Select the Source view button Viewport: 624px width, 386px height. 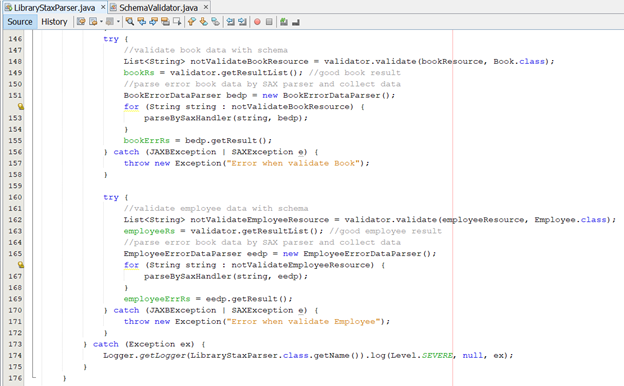[20, 22]
